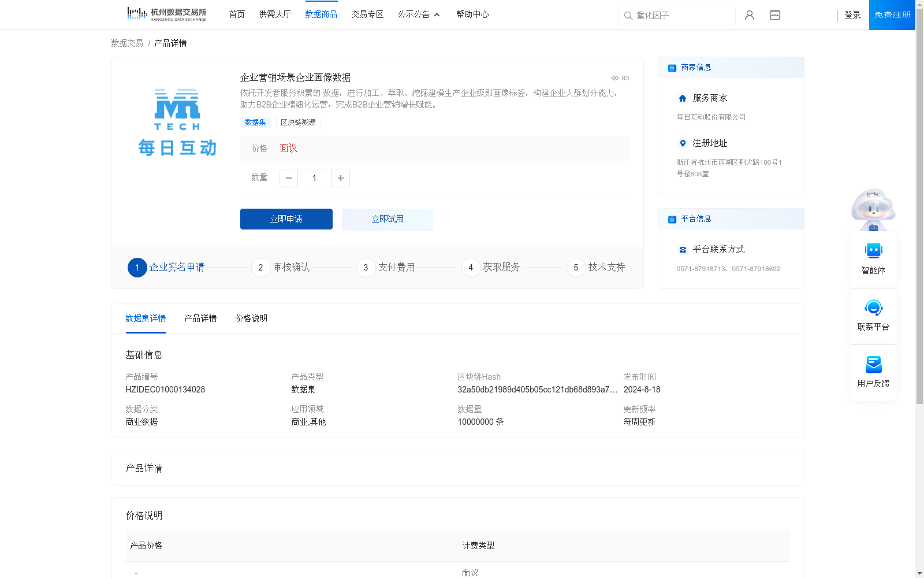This screenshot has width=924, height=578.
Task: Click the publish date 2024-8-18
Action: point(642,390)
